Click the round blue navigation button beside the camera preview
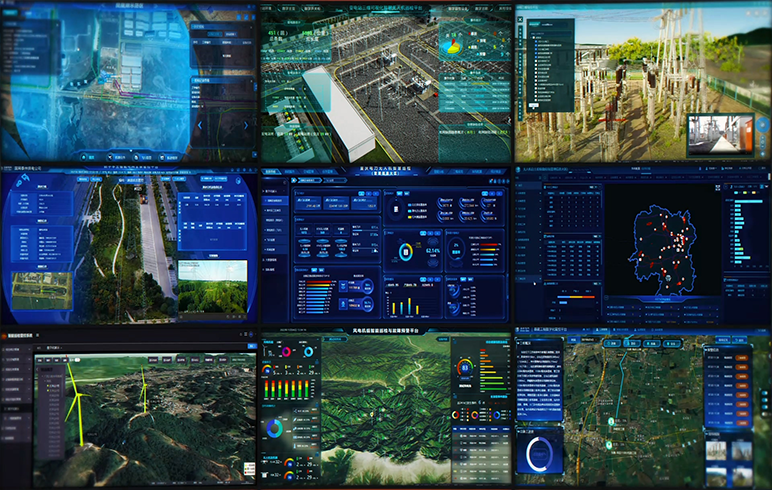Screen dimensions: 772x490 pyautogui.click(x=763, y=125)
